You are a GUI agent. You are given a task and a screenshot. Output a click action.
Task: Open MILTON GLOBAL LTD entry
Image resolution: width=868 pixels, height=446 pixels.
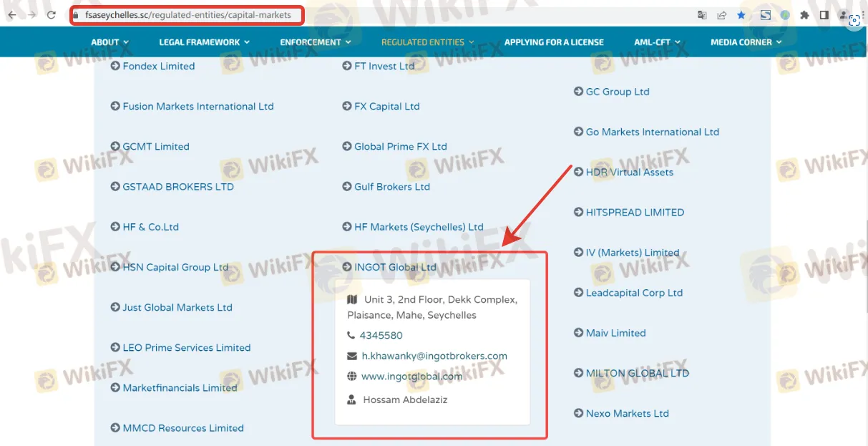638,373
